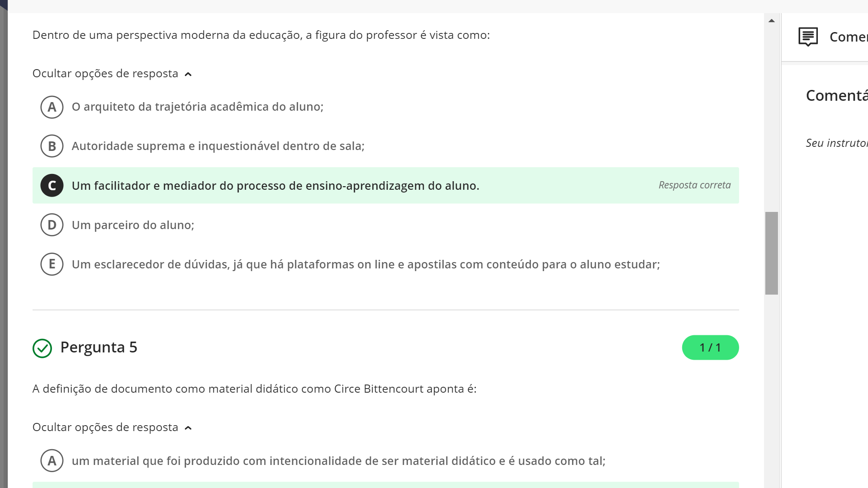Collapse Pergunta 5 answer options chevron
This screenshot has width=868, height=488.
tap(189, 428)
